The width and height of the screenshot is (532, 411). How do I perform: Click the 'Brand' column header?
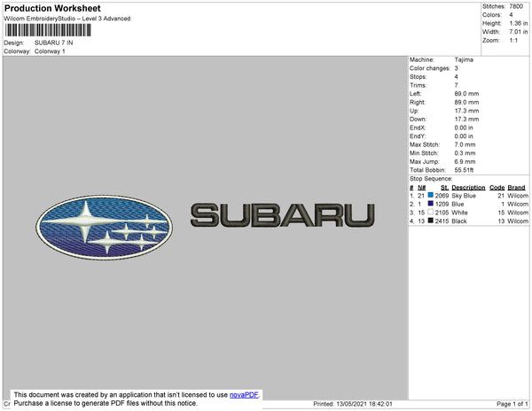coord(516,188)
